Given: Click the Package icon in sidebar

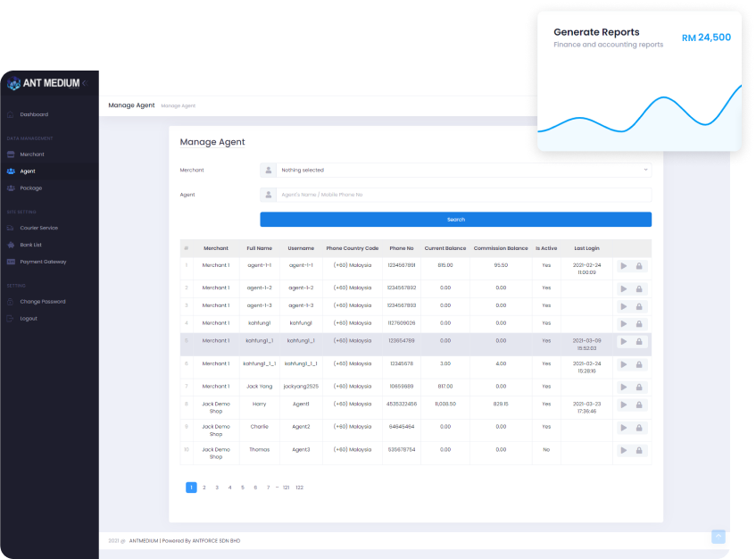Looking at the screenshot, I should coord(11,188).
